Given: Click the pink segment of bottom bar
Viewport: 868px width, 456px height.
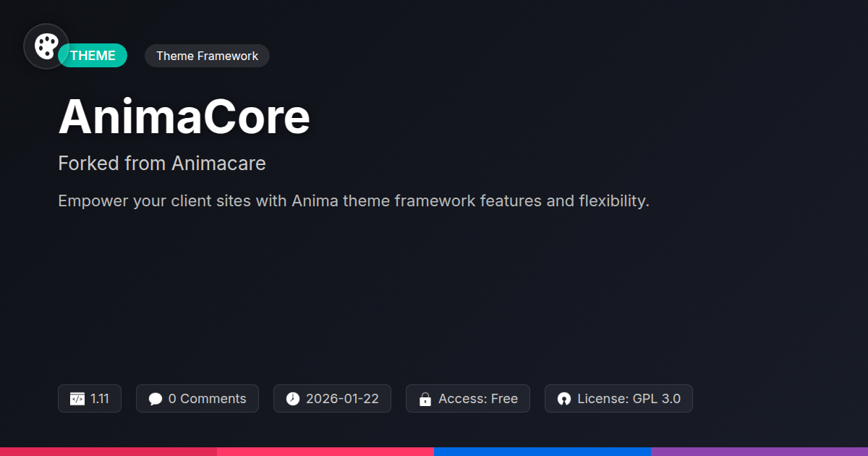Looking at the screenshot, I should point(325,451).
